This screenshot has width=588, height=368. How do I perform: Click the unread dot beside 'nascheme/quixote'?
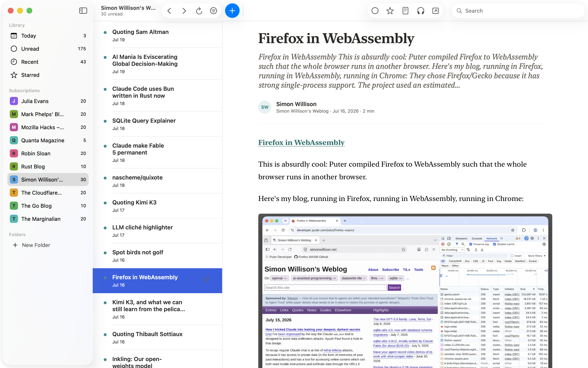[x=105, y=178]
